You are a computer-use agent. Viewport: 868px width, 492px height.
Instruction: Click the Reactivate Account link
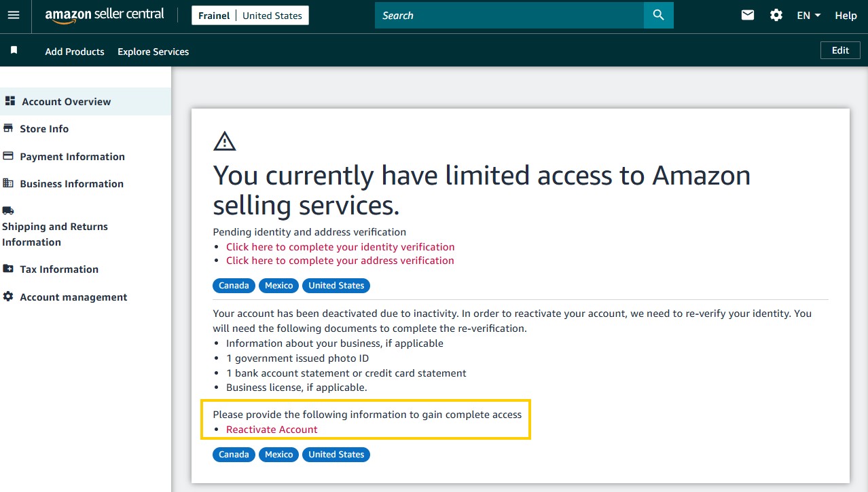point(272,430)
